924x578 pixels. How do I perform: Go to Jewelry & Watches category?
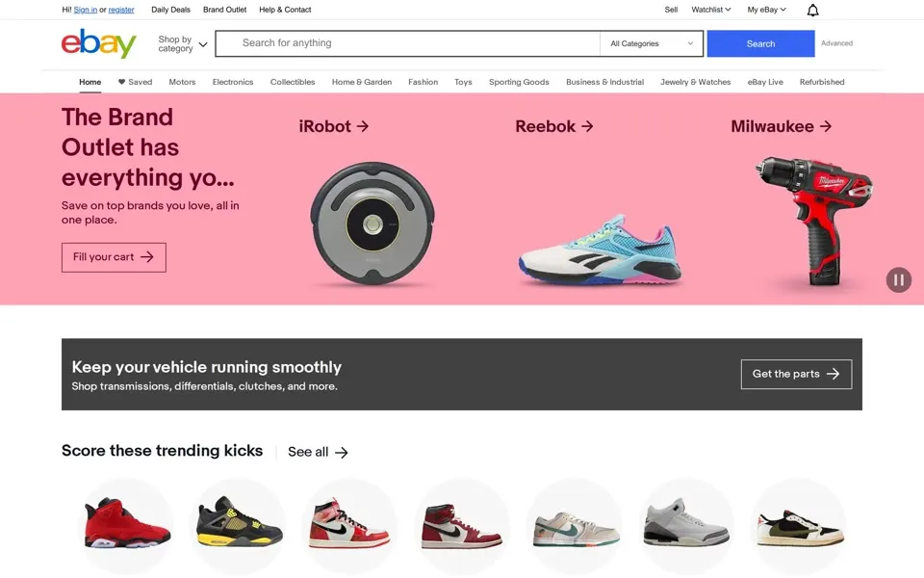[x=695, y=82]
